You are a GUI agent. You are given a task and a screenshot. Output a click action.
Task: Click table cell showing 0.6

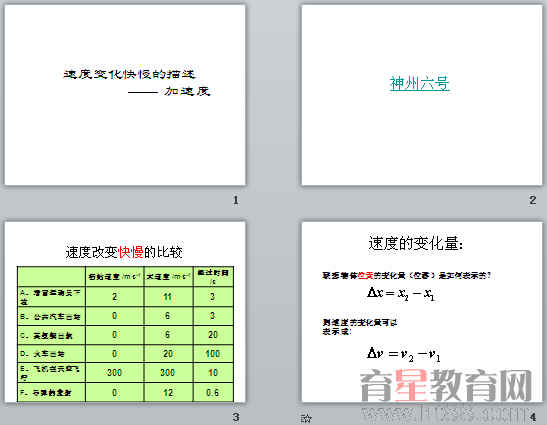213,393
